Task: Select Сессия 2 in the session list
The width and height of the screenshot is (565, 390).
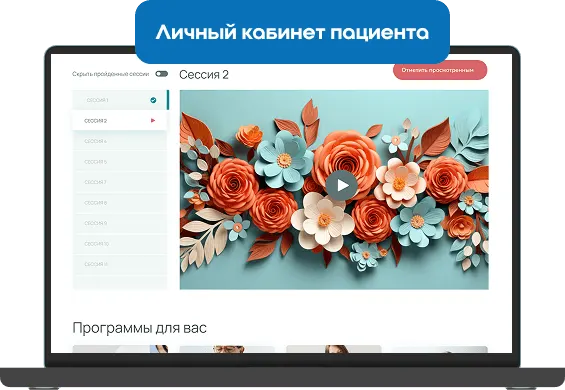Action: click(119, 121)
